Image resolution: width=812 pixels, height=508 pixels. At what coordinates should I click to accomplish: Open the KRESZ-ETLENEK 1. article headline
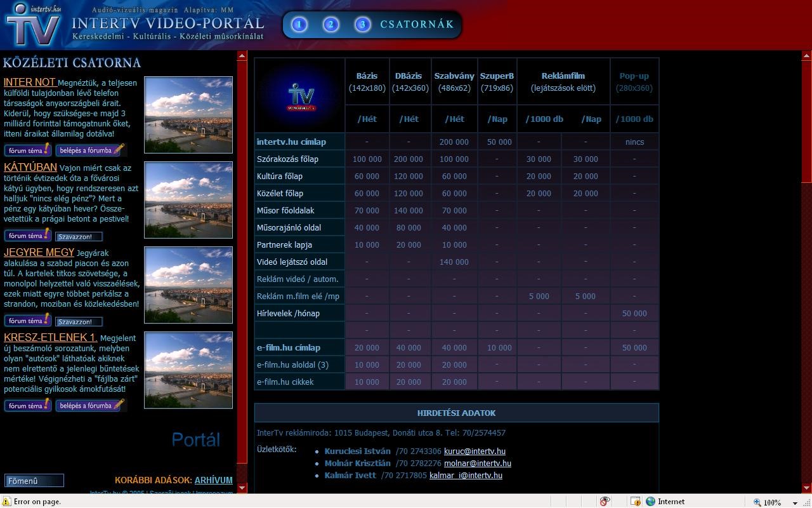(50, 337)
